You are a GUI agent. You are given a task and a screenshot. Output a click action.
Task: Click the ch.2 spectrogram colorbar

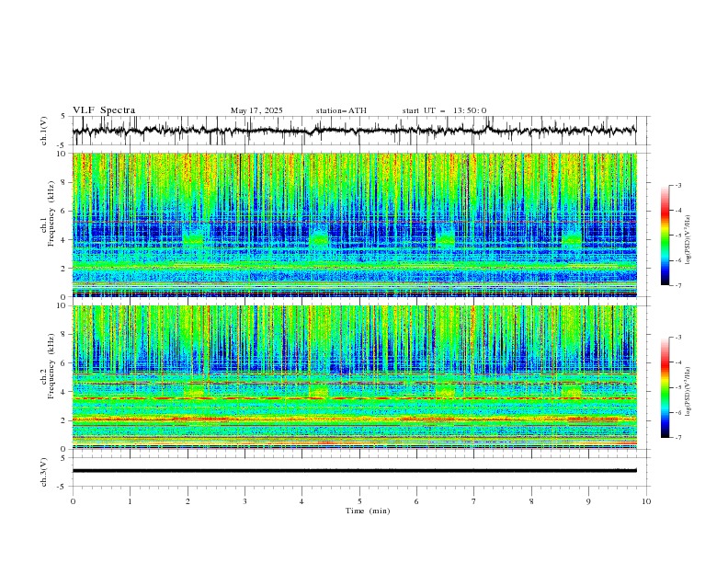[665, 387]
